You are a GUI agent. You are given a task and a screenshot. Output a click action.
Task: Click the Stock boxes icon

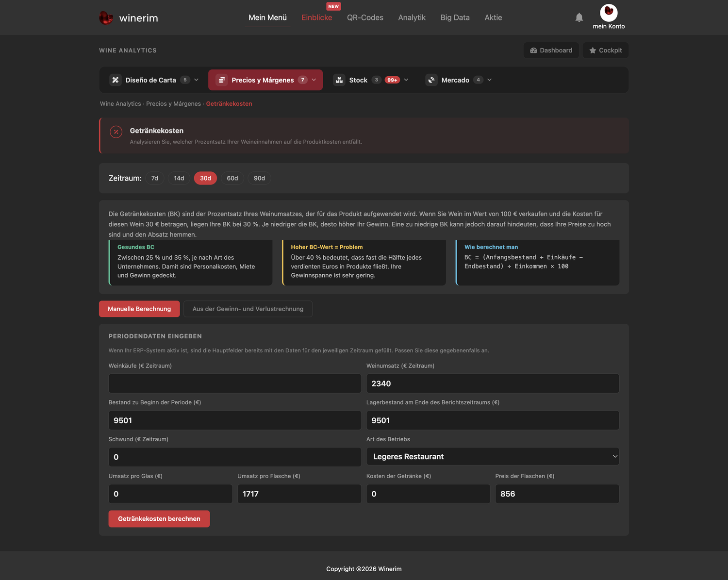point(339,80)
